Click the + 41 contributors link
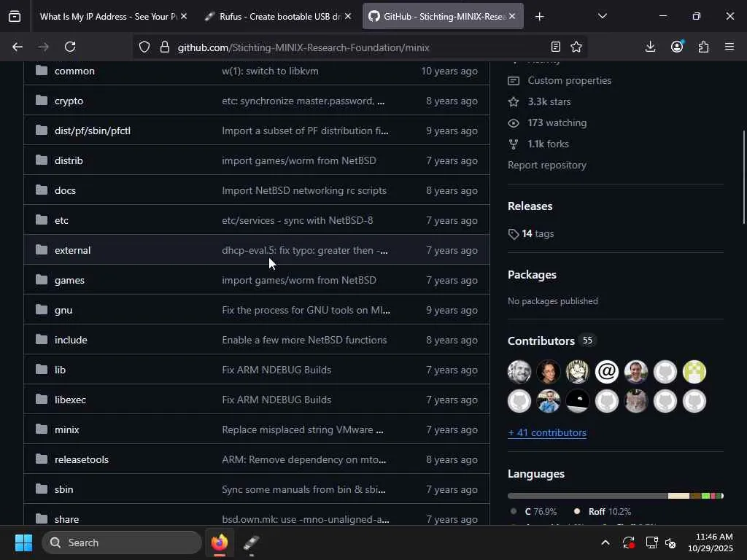The height and width of the screenshot is (560, 747). (547, 433)
